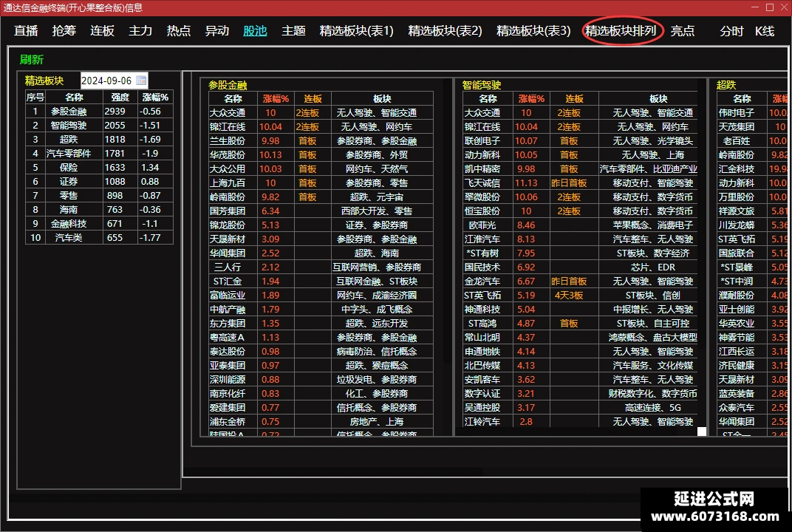
Task: Open the calendar icon beside the date
Action: click(141, 81)
